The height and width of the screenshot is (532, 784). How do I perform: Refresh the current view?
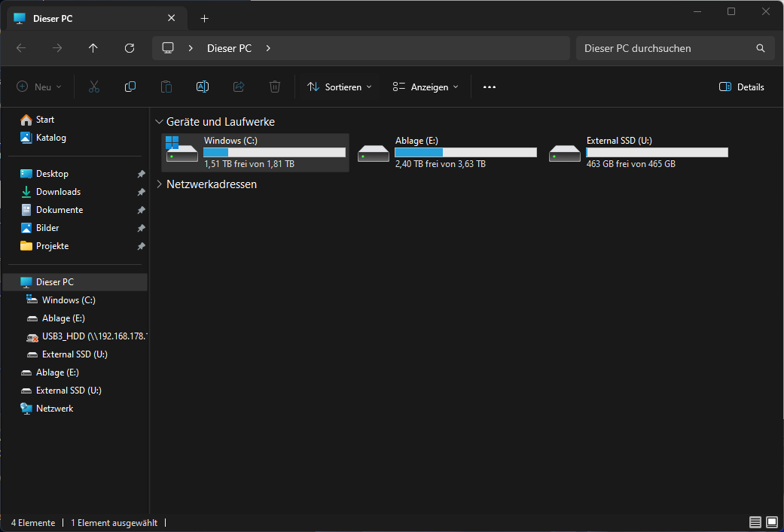click(x=130, y=48)
